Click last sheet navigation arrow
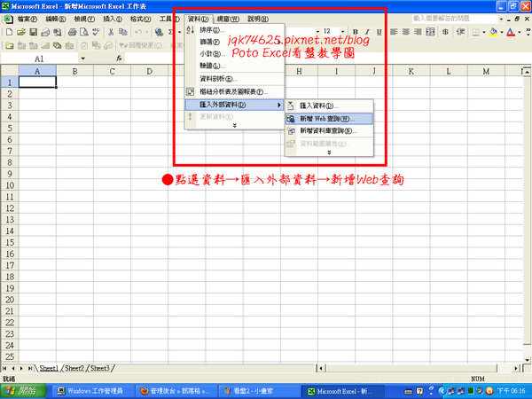The image size is (532, 399). tap(30, 368)
